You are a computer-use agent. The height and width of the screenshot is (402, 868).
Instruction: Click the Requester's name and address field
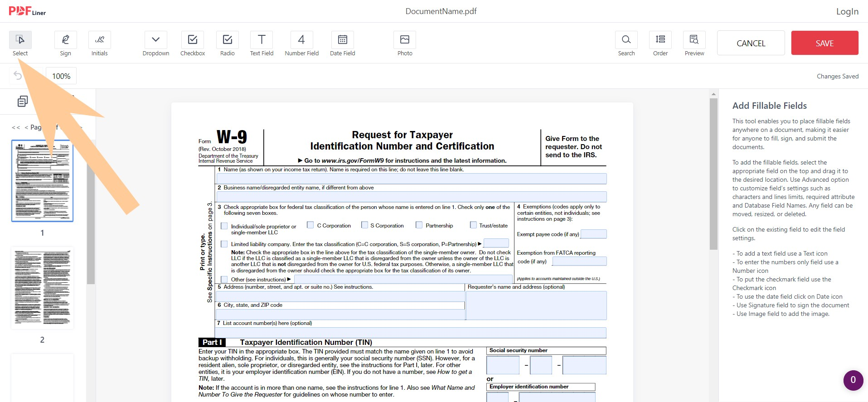pos(536,305)
